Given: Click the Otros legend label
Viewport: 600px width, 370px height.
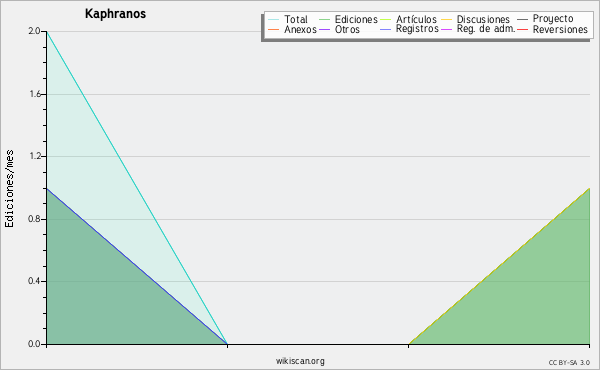Looking at the screenshot, I should pyautogui.click(x=347, y=29).
